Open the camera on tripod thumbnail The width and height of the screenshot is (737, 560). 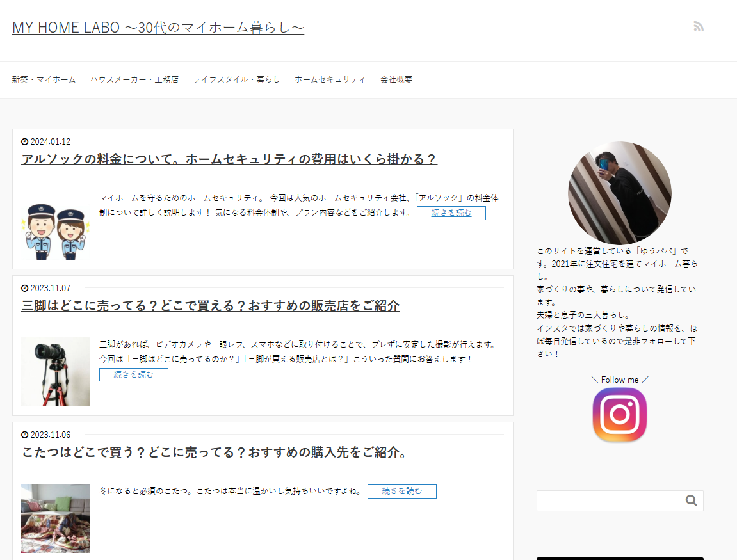pyautogui.click(x=56, y=372)
